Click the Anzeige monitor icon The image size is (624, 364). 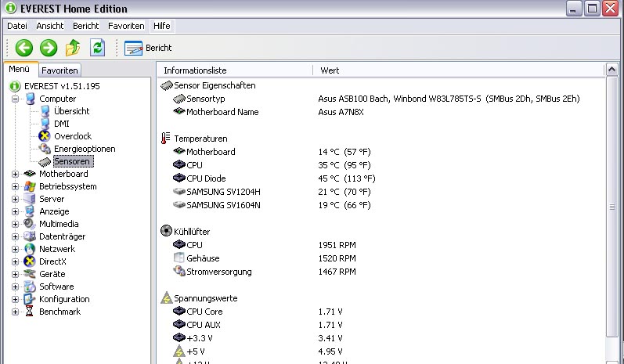[x=30, y=211]
